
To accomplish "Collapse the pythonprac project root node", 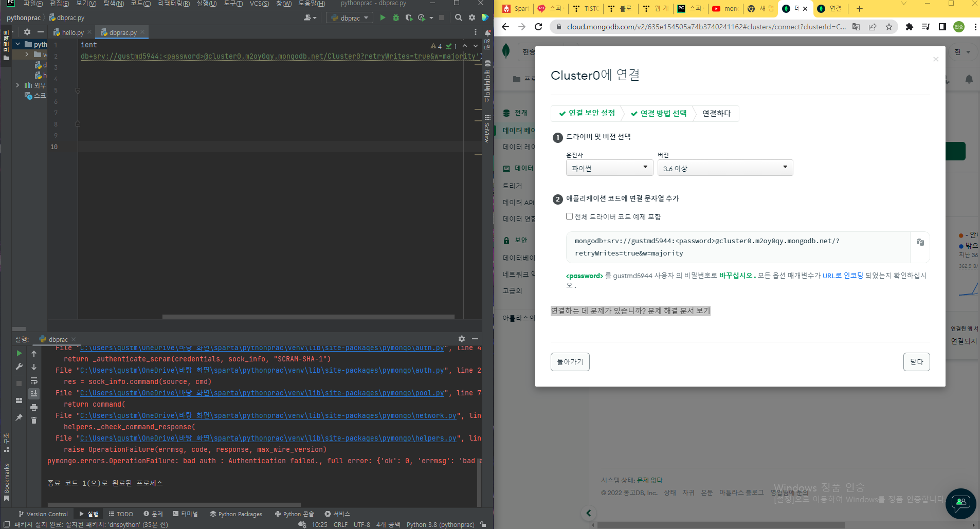I will (18, 44).
